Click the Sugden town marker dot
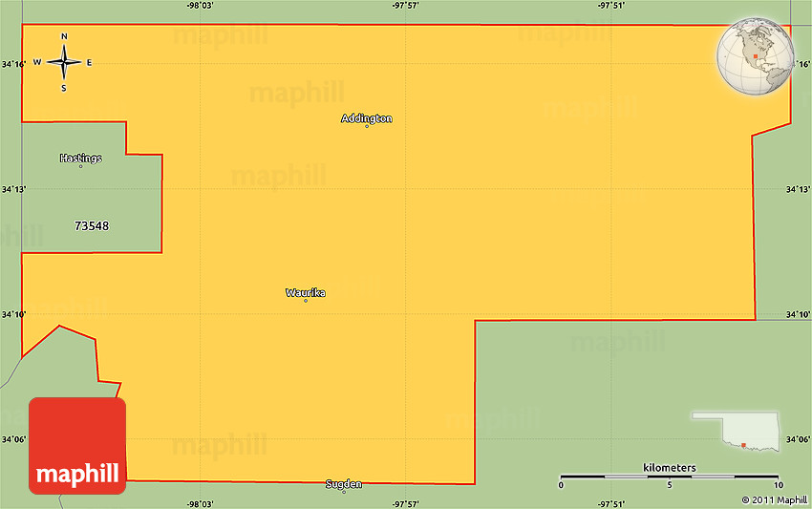This screenshot has width=812, height=509. click(344, 492)
